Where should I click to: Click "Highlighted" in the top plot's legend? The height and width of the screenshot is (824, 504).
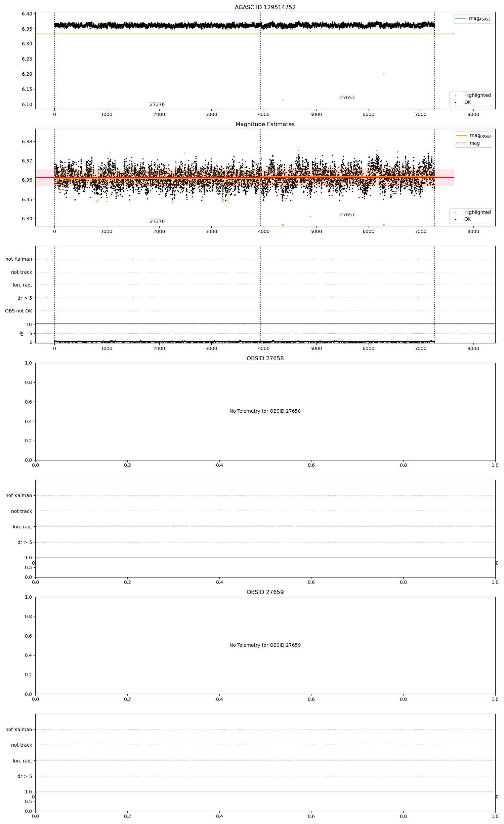click(x=477, y=96)
